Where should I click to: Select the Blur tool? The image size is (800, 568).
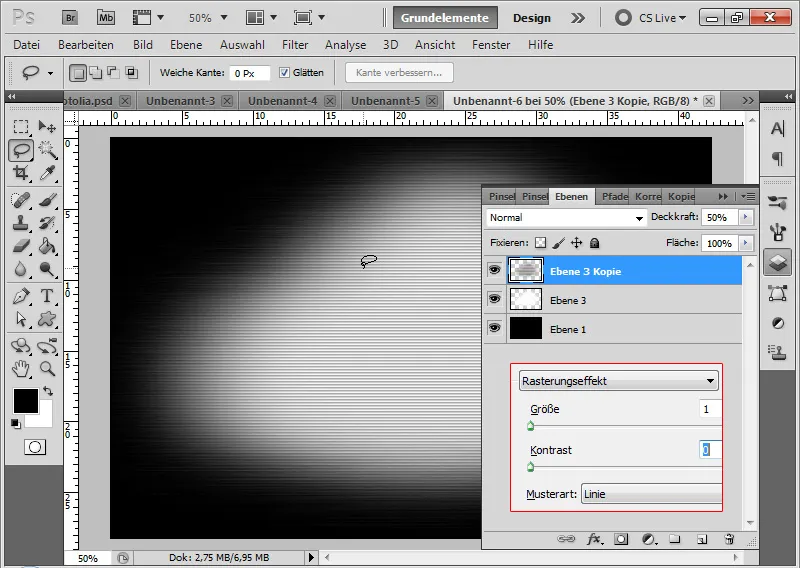pyautogui.click(x=21, y=269)
